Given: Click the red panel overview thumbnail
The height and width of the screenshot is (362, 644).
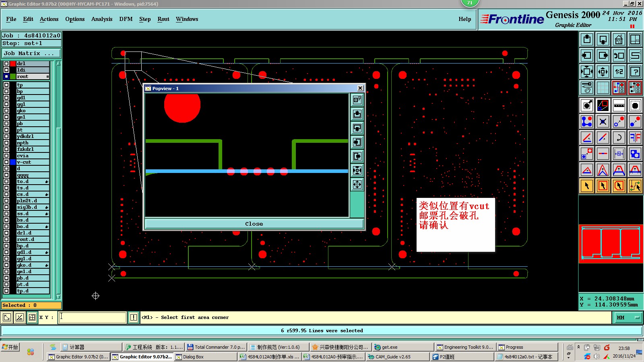Looking at the screenshot, I should point(611,244).
